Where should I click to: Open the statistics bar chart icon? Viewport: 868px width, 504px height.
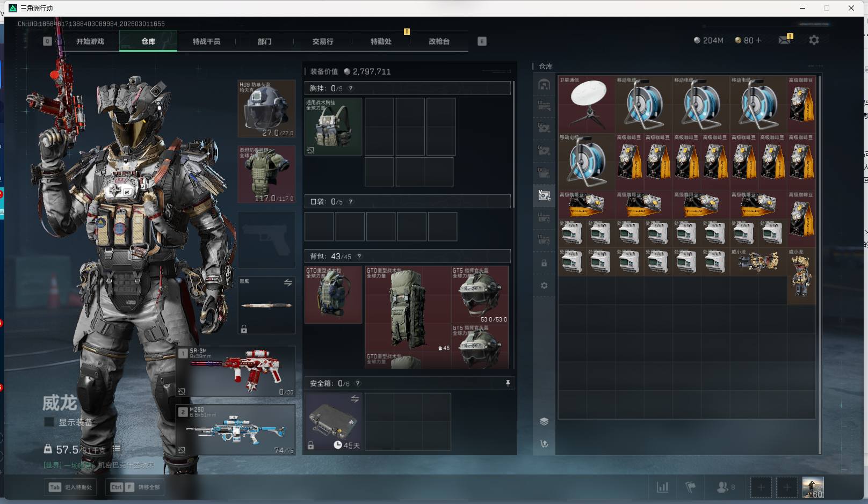[x=663, y=487]
